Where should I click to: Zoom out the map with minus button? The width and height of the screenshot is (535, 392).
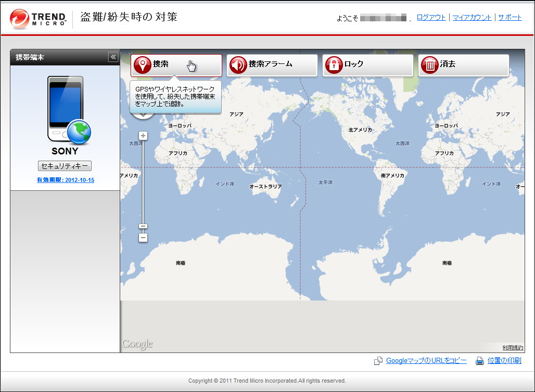coord(143,238)
